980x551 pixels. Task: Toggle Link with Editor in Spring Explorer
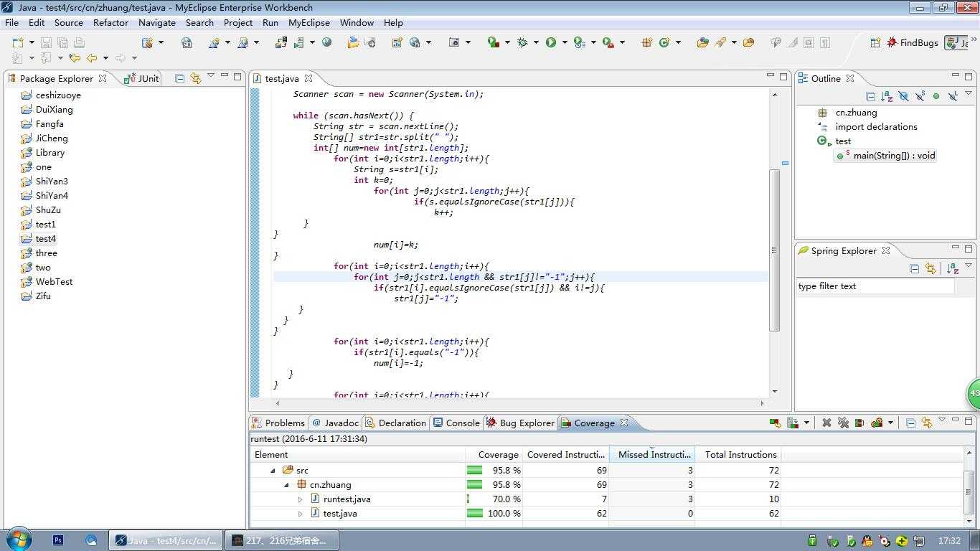tap(930, 268)
